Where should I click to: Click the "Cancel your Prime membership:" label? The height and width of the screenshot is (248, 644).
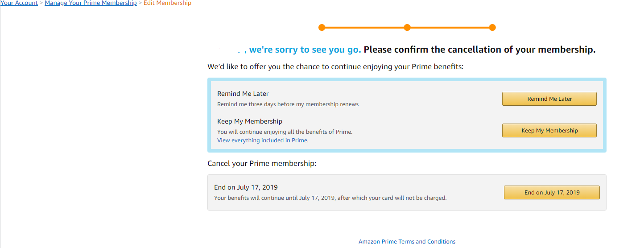click(x=262, y=164)
